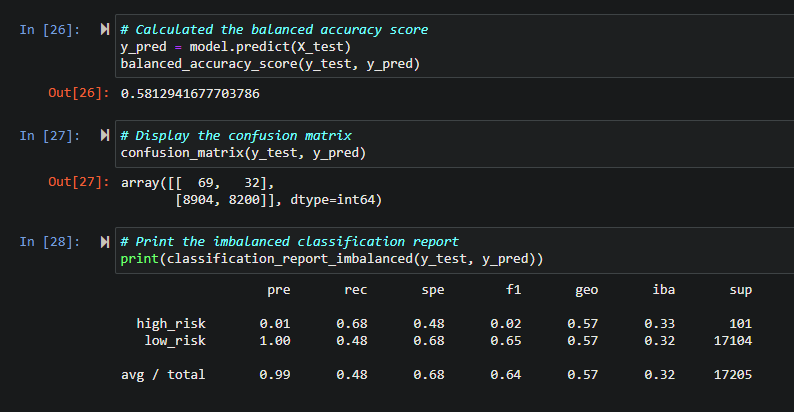Click avg / total precision value 0.99
Viewport: 794px width, 412px height.
[x=275, y=375]
